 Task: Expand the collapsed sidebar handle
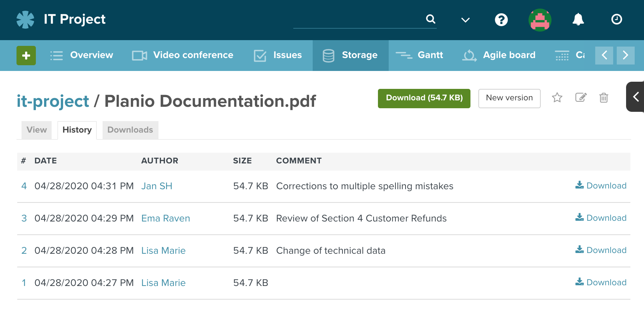click(635, 97)
